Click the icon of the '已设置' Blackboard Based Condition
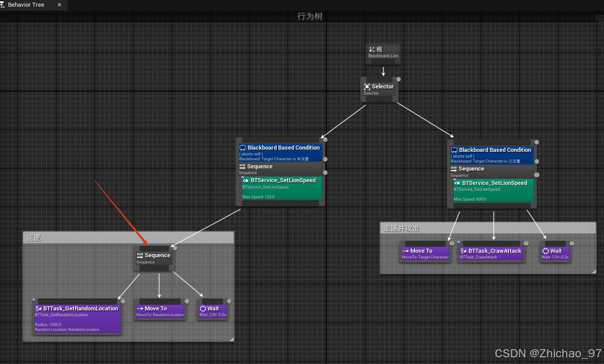Screen dimensions: 604x364 coord(454,150)
